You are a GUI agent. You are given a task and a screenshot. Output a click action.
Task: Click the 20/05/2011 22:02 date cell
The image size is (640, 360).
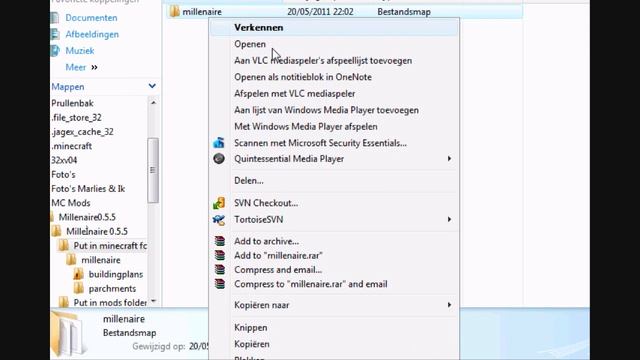tap(320, 12)
